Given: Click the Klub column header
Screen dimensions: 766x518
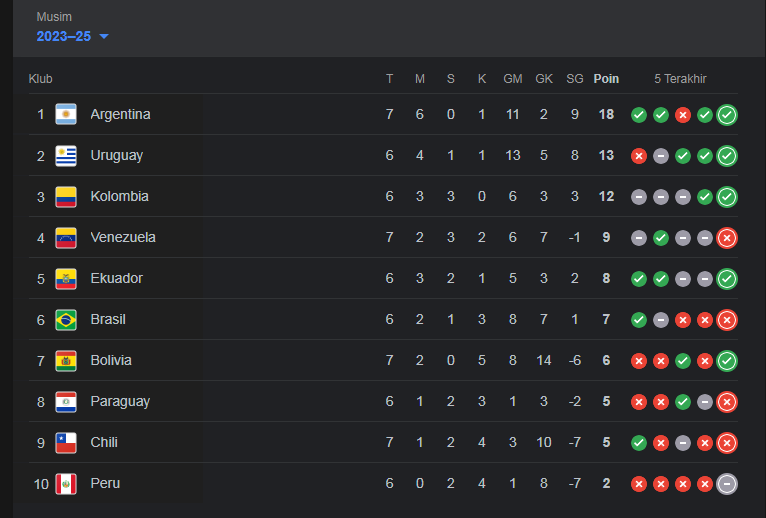Looking at the screenshot, I should point(41,79).
